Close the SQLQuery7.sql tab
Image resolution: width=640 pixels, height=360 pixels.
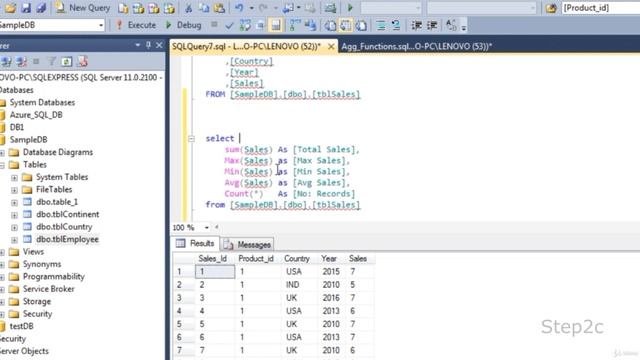tap(331, 47)
